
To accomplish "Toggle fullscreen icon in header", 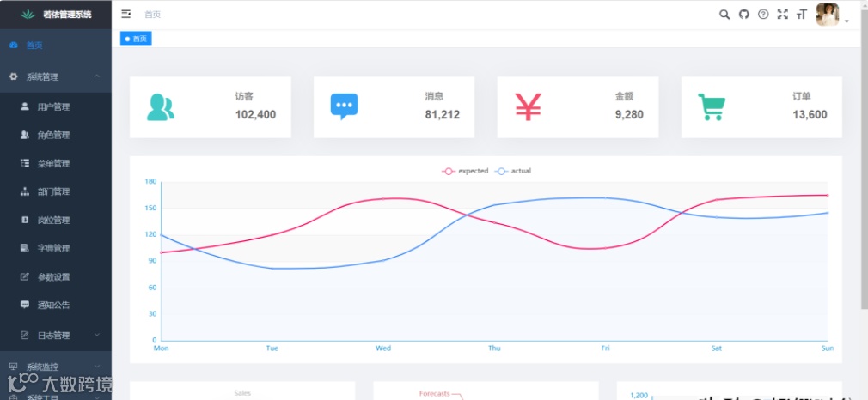I will 783,15.
